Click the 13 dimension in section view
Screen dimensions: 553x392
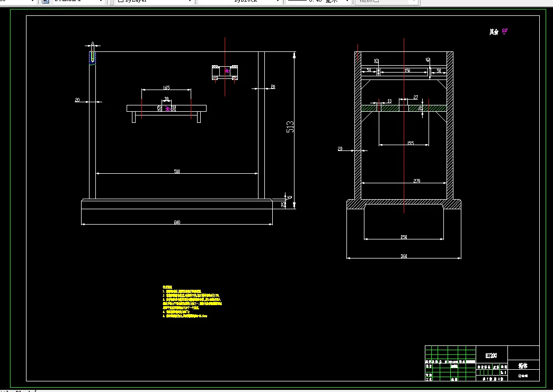(389, 101)
